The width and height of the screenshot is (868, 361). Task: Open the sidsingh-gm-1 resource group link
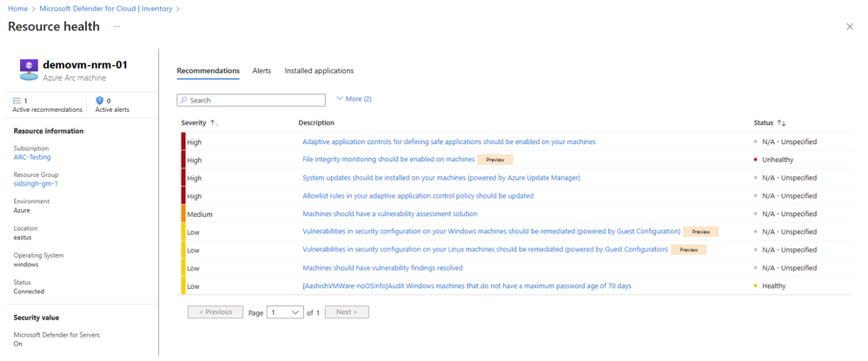tap(36, 184)
